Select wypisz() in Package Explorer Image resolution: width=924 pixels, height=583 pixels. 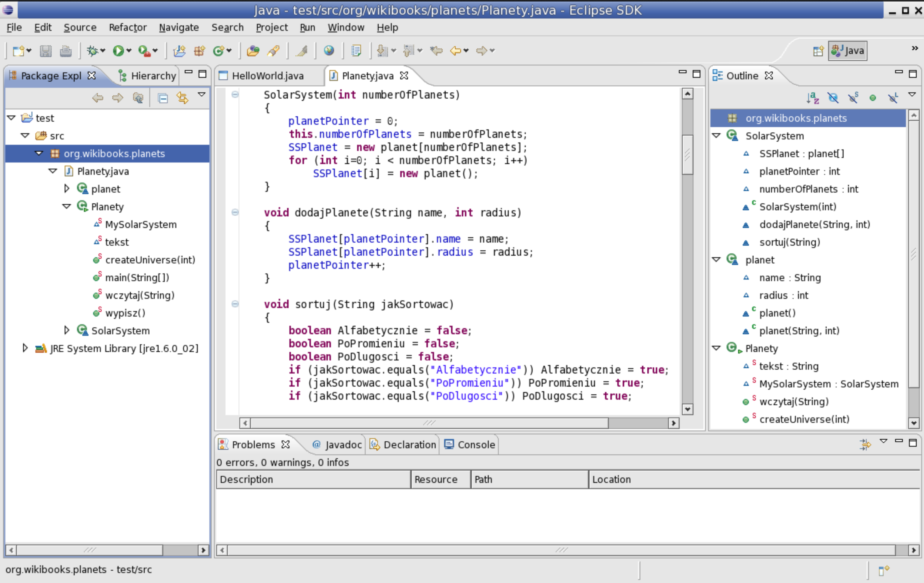click(x=125, y=313)
